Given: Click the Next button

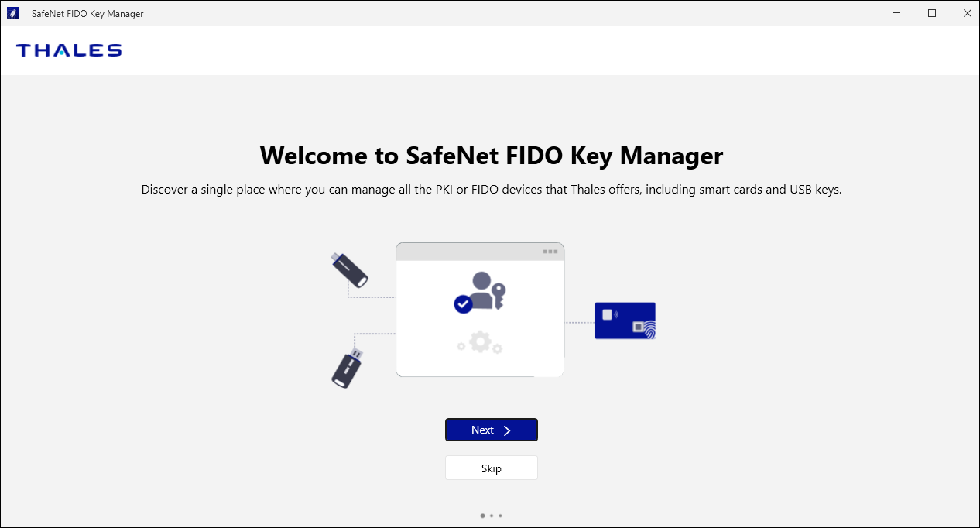Looking at the screenshot, I should coord(491,430).
